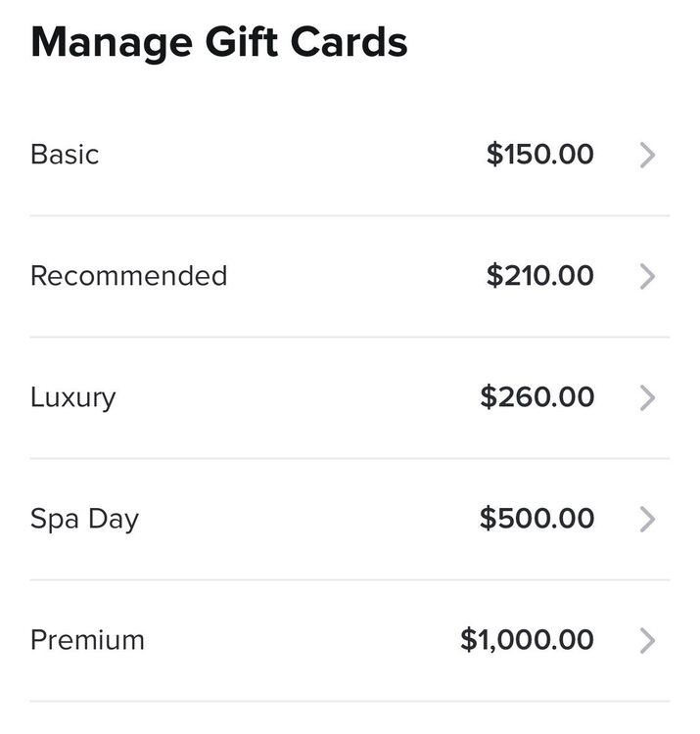Tap the Spa Day gift card name
This screenshot has height=734, width=700.
(84, 519)
